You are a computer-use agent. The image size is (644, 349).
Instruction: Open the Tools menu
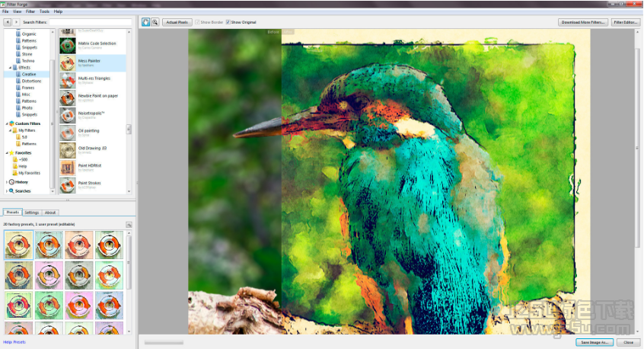coord(44,11)
